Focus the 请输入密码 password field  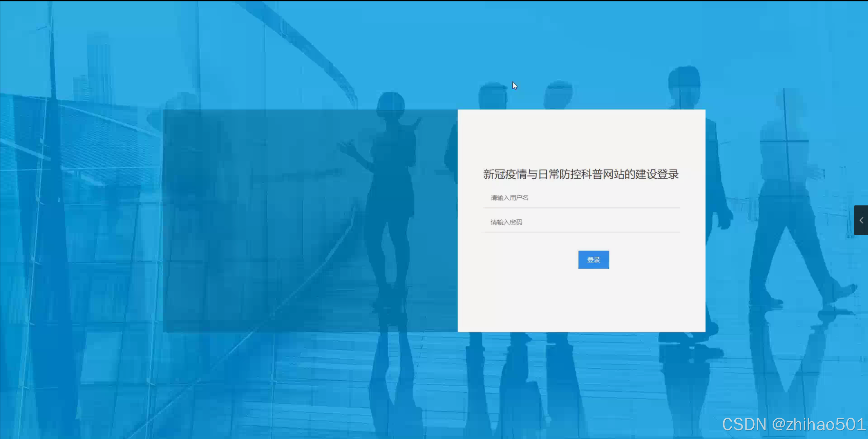click(581, 222)
